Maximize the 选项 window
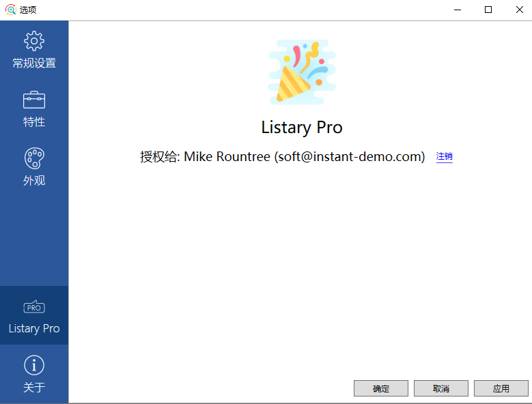This screenshot has height=404, width=532. tap(488, 10)
